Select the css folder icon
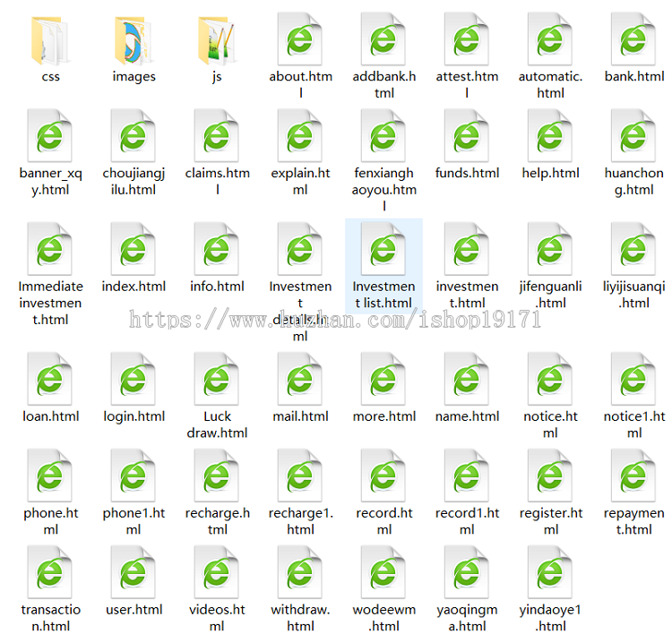 [x=49, y=40]
